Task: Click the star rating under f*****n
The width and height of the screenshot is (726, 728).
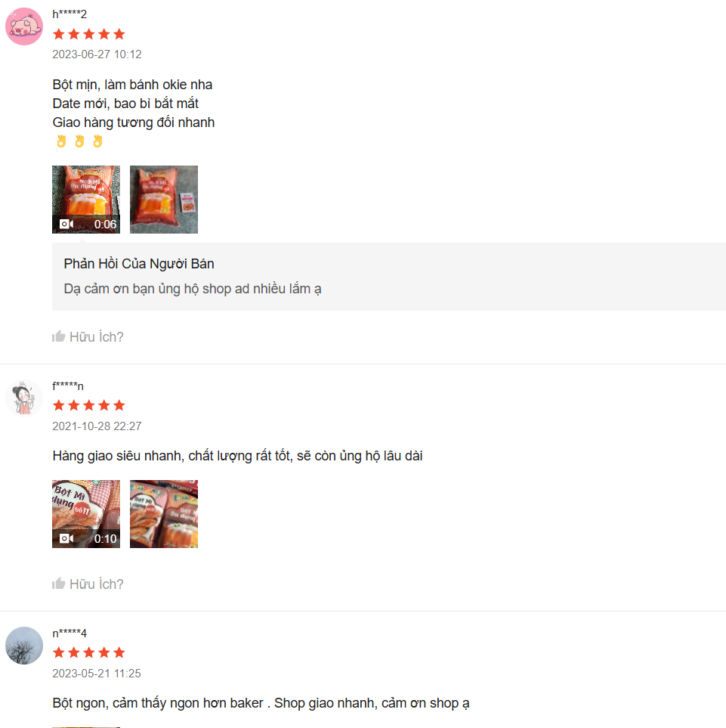Action: pos(89,405)
